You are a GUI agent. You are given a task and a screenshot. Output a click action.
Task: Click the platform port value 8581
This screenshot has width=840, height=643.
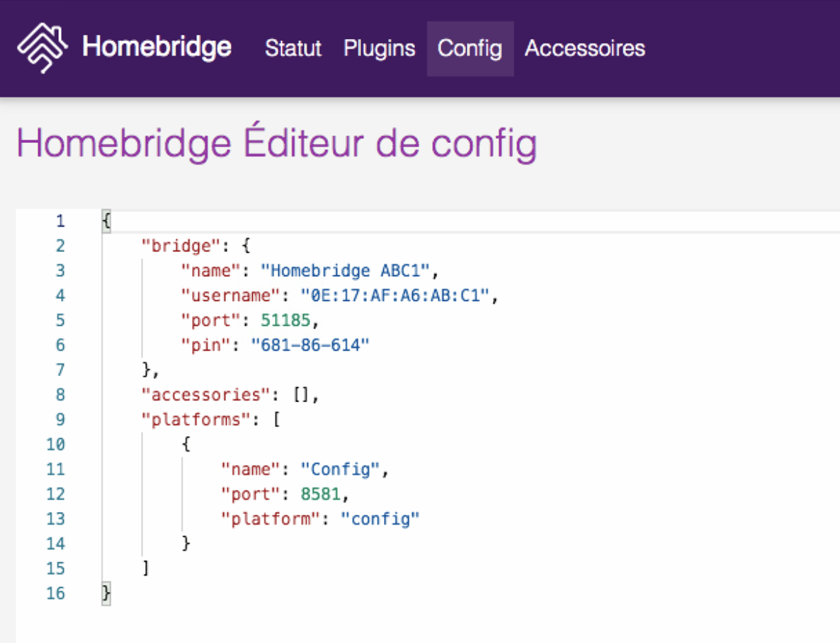pyautogui.click(x=320, y=494)
